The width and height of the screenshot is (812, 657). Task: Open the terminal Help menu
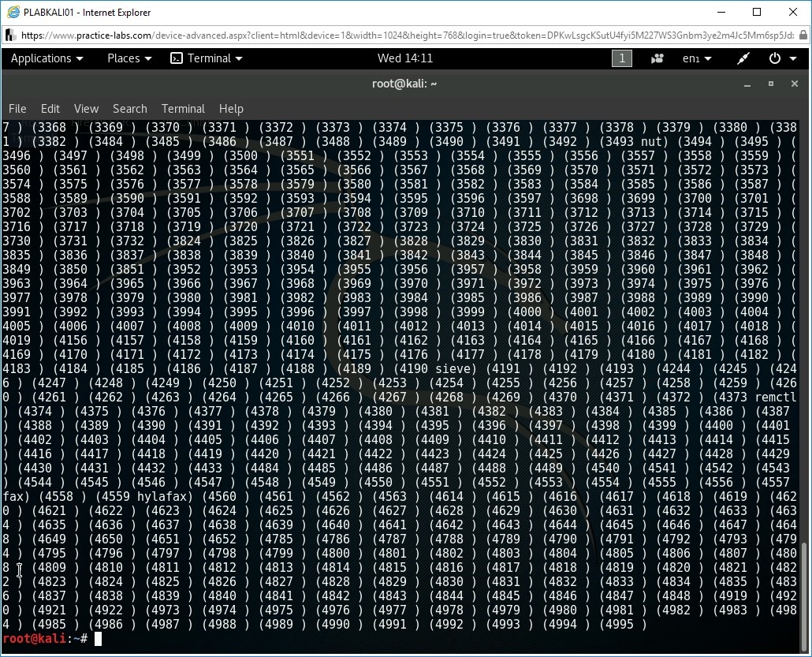pyautogui.click(x=231, y=109)
